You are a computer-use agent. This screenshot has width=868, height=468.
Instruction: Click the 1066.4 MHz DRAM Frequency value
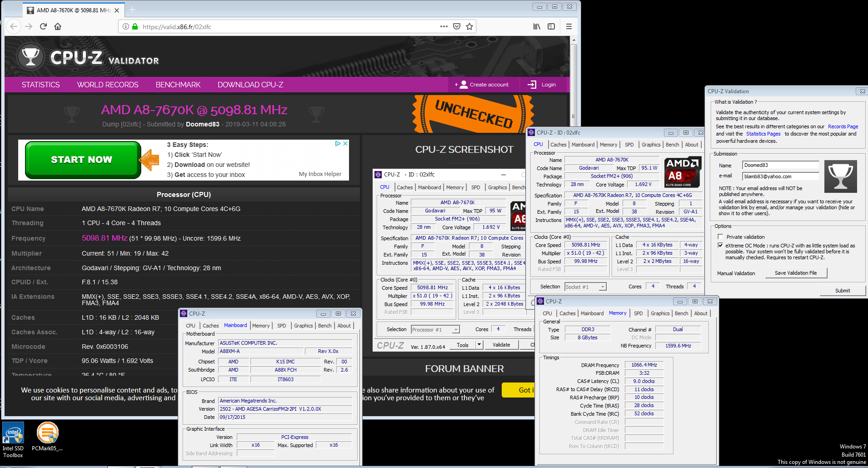pyautogui.click(x=644, y=365)
